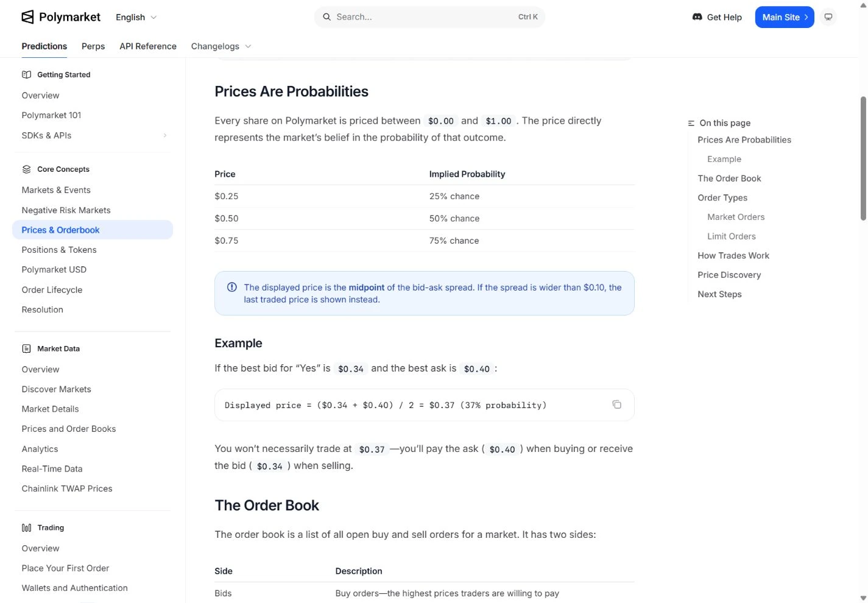Open the Positions & Tokens page
The image size is (868, 603).
point(59,250)
